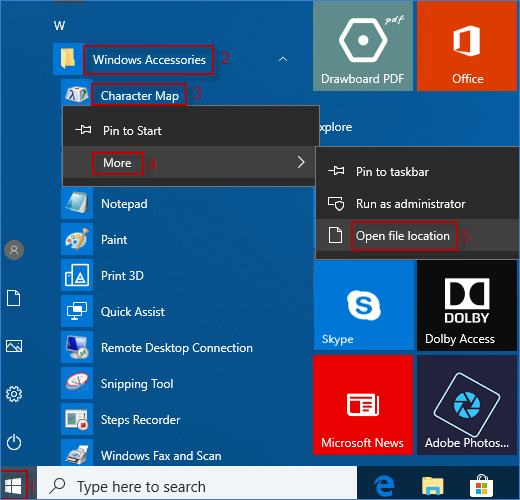Click the Open file location page icon

click(x=336, y=235)
